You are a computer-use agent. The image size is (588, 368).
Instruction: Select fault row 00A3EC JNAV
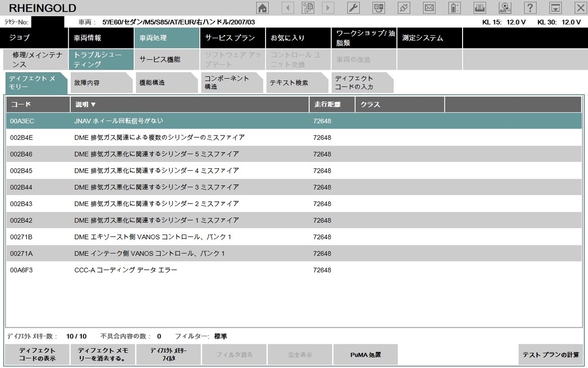tap(294, 121)
